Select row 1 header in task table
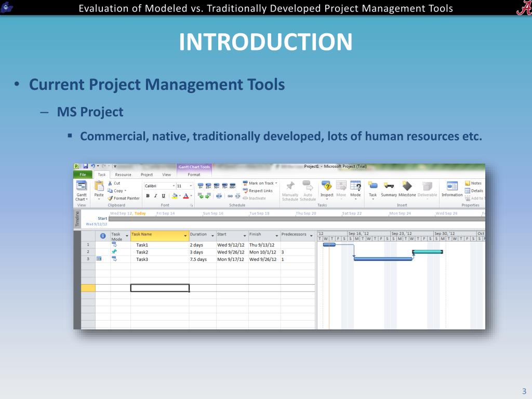532x399 pixels. click(88, 245)
